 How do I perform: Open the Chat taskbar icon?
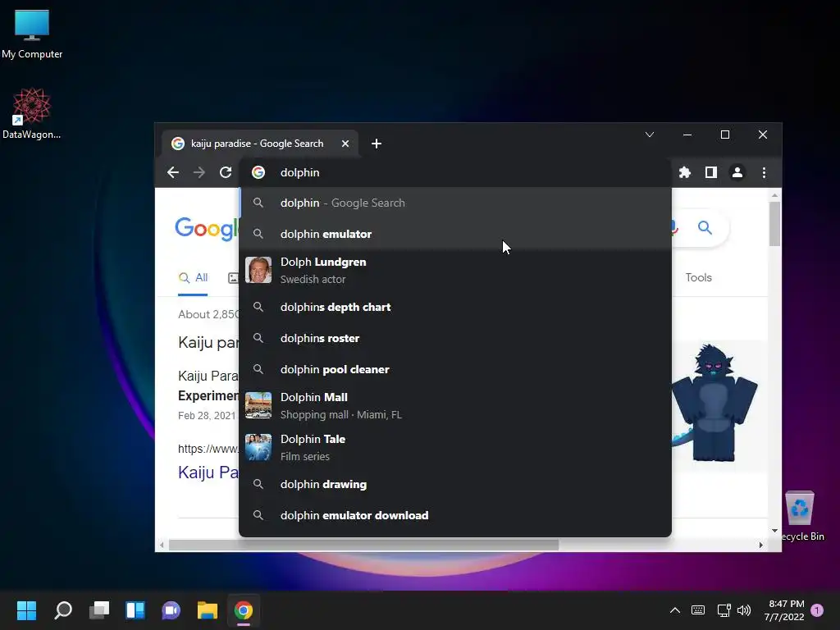tap(171, 610)
